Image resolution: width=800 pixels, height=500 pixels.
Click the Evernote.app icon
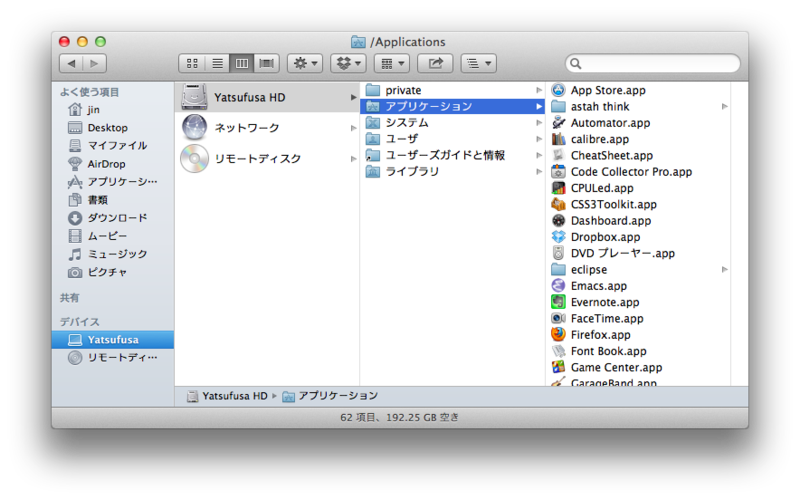pos(559,302)
